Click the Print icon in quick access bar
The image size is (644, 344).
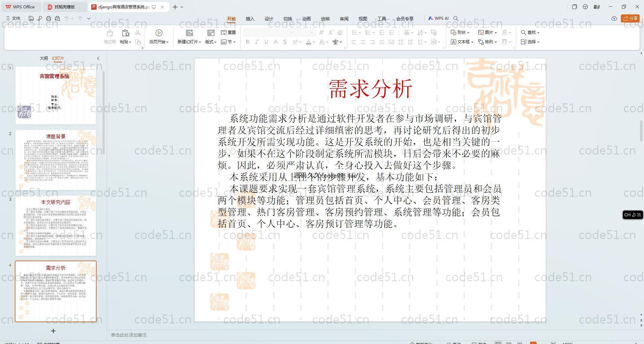[49, 18]
